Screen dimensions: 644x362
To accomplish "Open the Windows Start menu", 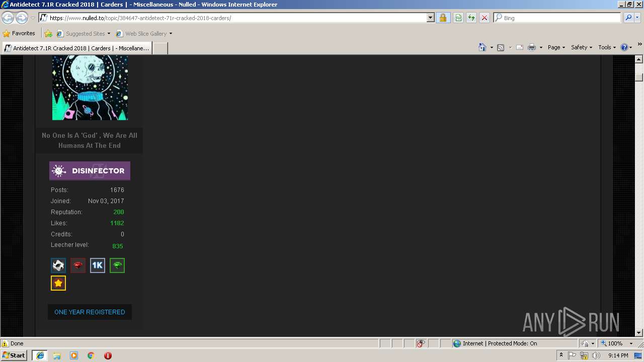I will tap(14, 355).
